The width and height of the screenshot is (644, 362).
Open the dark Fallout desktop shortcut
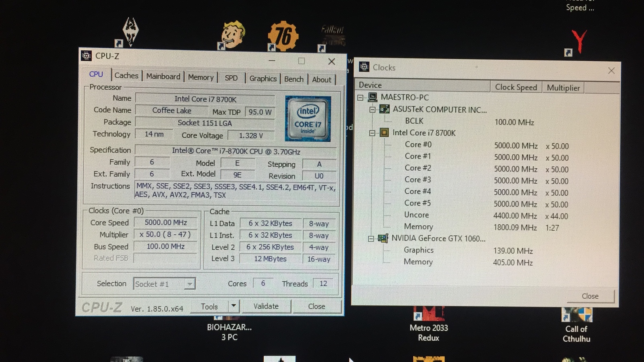pos(332,38)
